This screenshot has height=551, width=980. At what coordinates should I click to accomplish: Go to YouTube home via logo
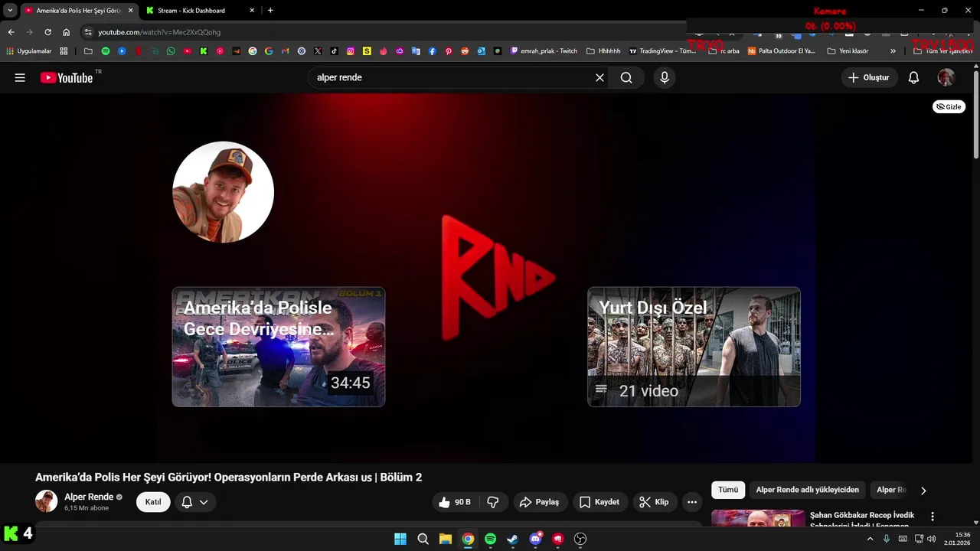[67, 77]
